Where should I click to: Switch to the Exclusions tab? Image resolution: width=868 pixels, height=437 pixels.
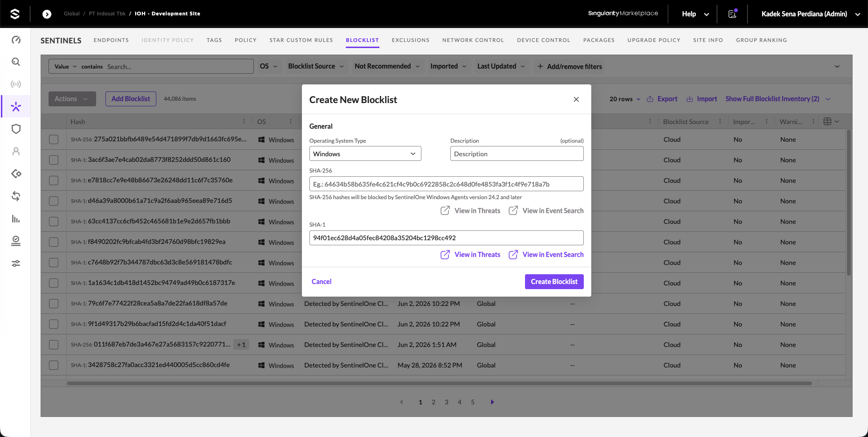click(x=411, y=40)
